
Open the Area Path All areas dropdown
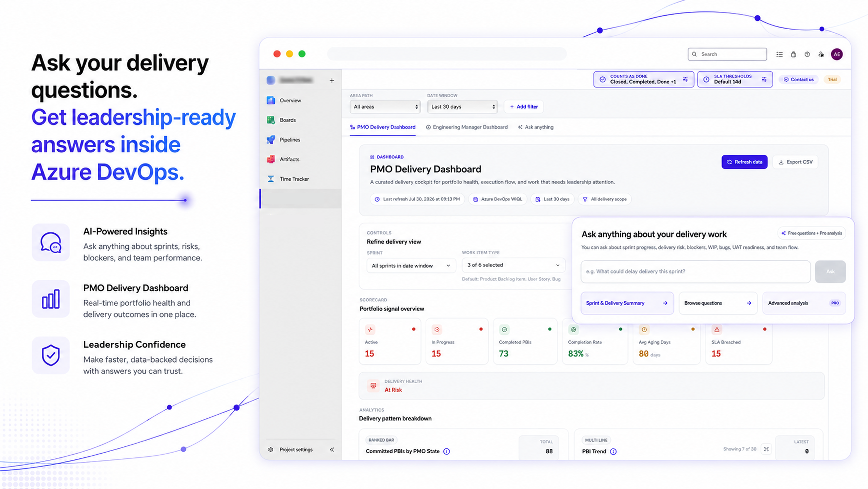point(385,107)
